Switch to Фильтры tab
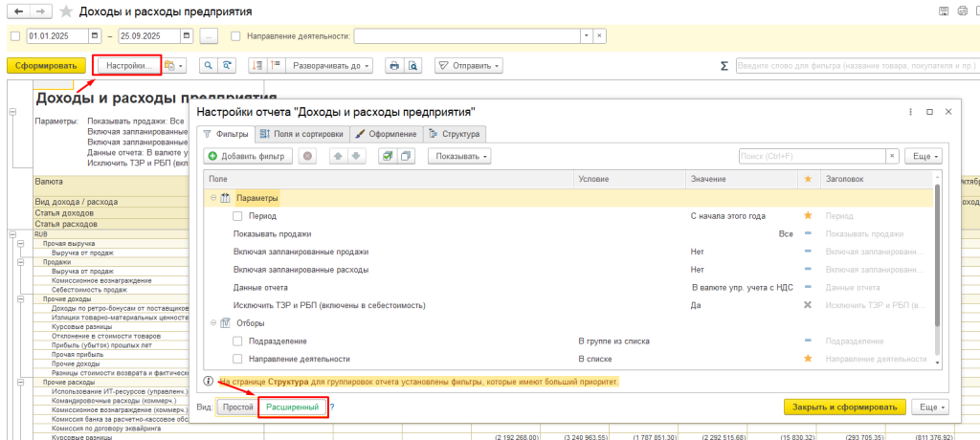The height and width of the screenshot is (440, 980). click(x=226, y=133)
